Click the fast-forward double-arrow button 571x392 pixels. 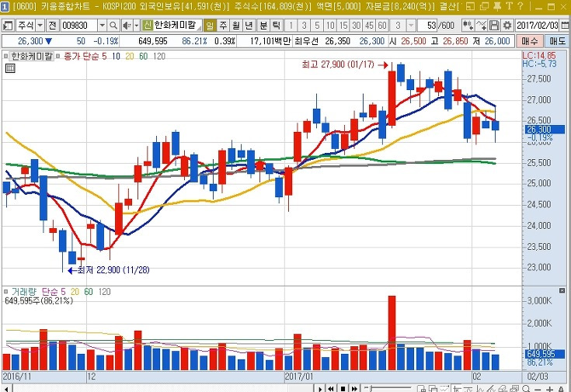coord(354,389)
